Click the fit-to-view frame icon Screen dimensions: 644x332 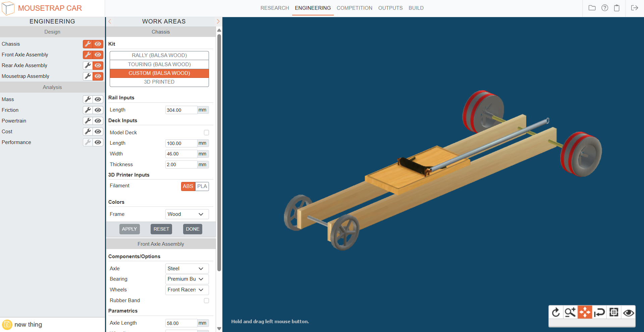click(614, 313)
